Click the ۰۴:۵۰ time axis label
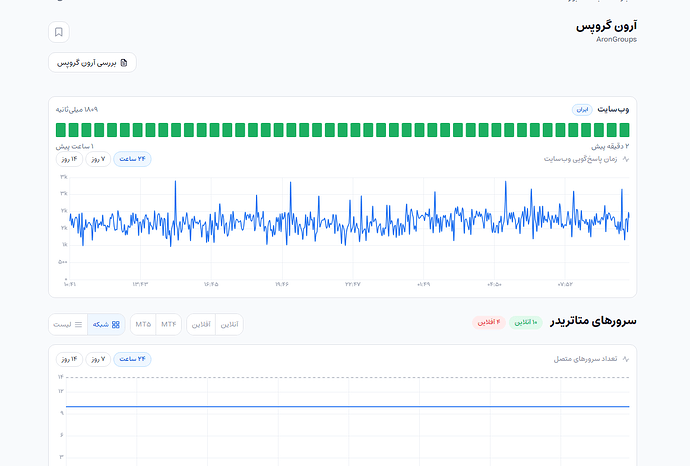The width and height of the screenshot is (690, 466). click(494, 284)
